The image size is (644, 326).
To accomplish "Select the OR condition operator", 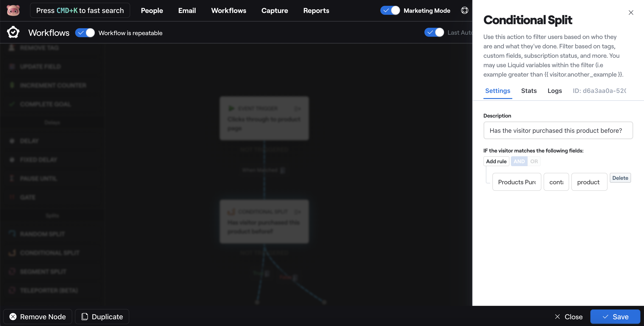I will tap(534, 161).
